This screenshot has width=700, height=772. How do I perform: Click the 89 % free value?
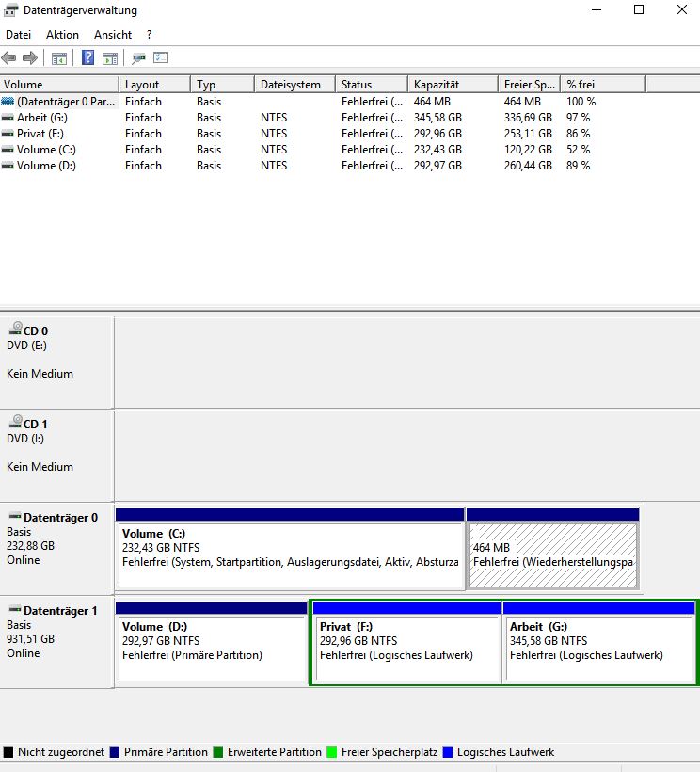(578, 166)
